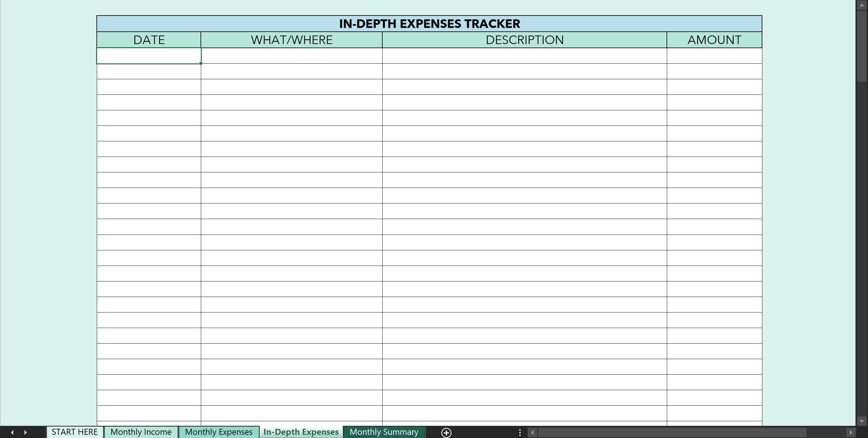This screenshot has width=868, height=438.
Task: Switch to the Monthly Expenses sheet
Action: pyautogui.click(x=219, y=432)
